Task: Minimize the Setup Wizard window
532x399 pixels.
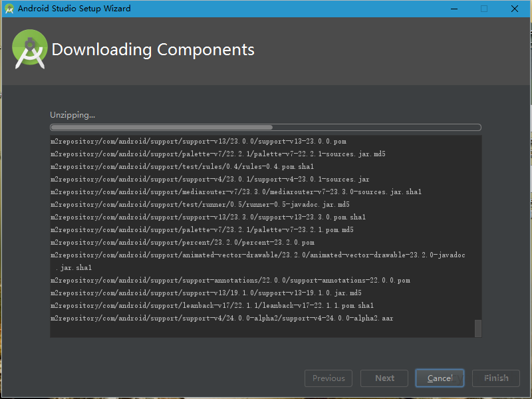Action: (x=454, y=9)
